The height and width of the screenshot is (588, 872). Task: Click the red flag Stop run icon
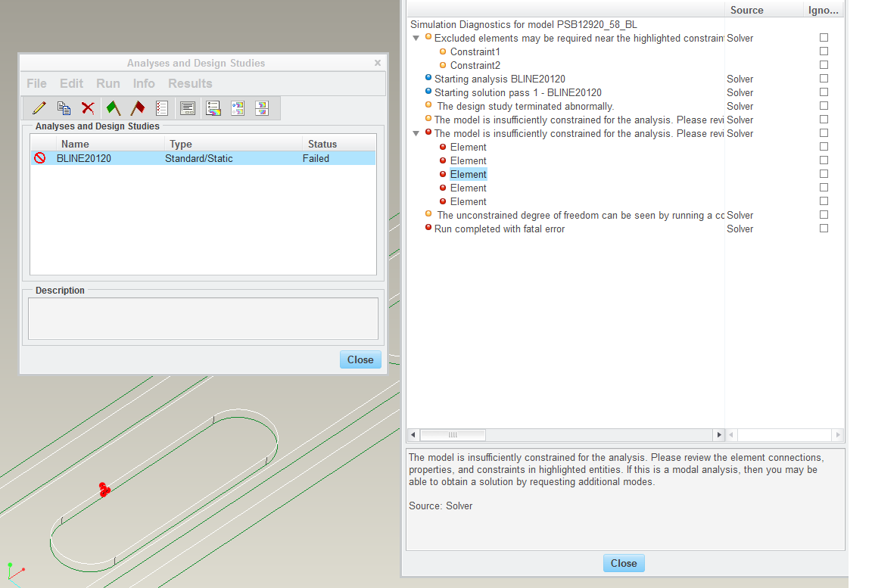(137, 107)
